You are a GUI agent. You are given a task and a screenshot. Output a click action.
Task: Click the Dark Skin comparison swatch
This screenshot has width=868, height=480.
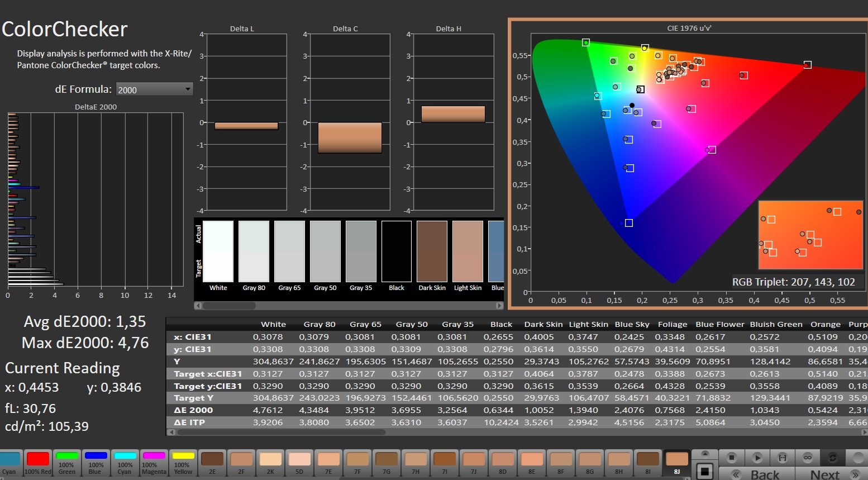(432, 251)
